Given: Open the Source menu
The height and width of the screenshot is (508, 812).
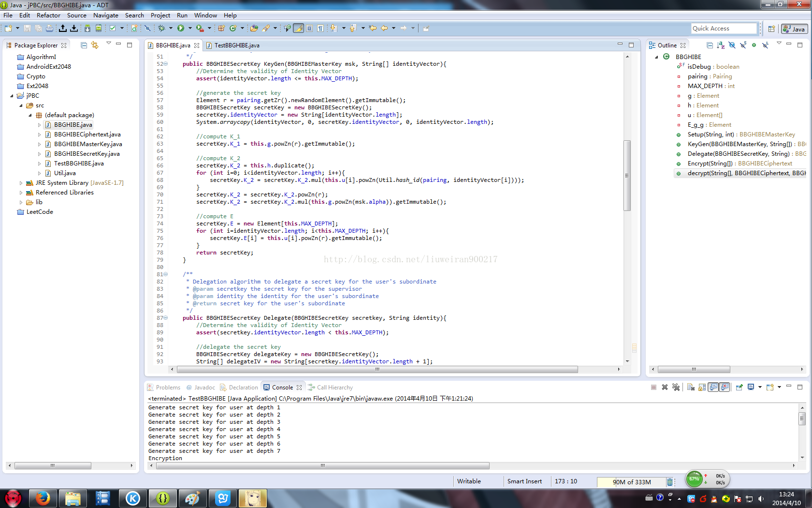Looking at the screenshot, I should click(x=77, y=15).
